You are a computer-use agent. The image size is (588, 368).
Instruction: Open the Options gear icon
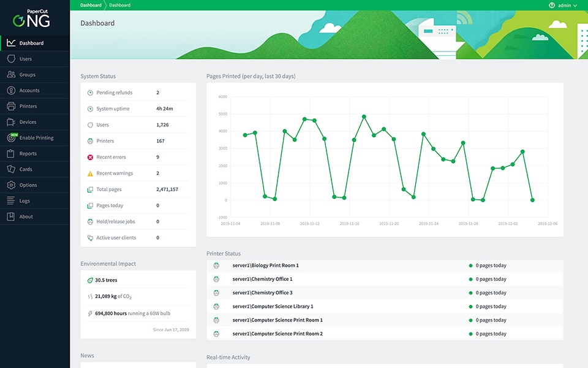[10, 185]
